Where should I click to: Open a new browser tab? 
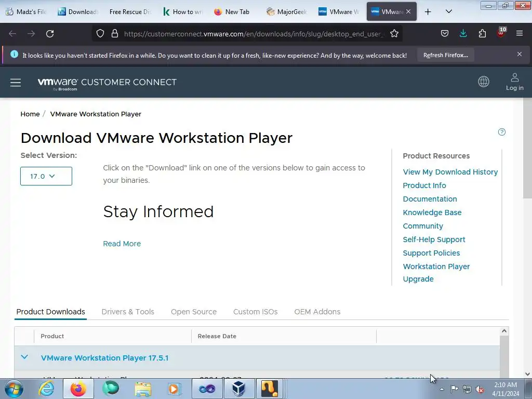[x=428, y=12]
